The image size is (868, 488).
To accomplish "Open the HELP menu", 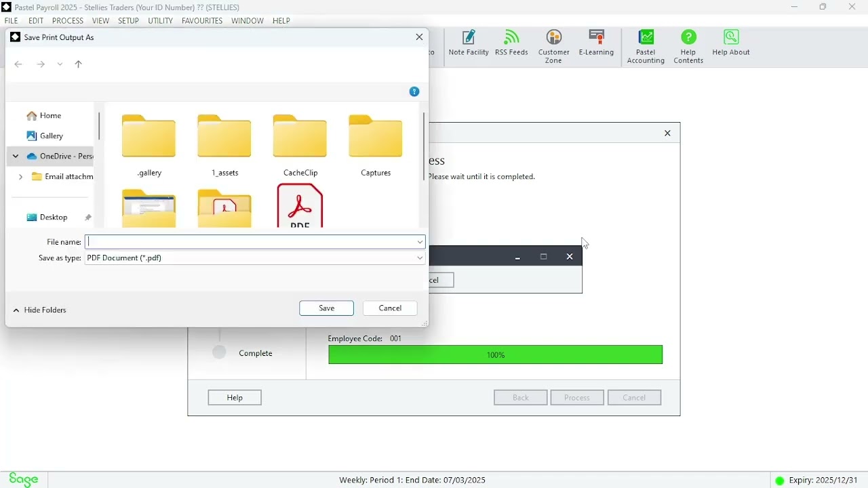I will (281, 21).
